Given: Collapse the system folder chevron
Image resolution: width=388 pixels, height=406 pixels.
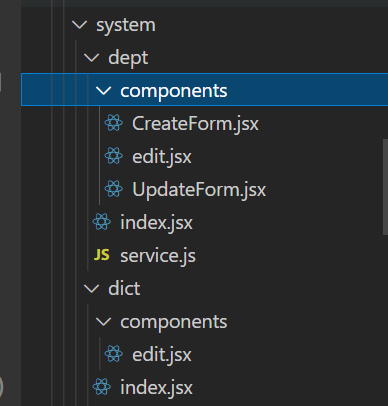Looking at the screenshot, I should click(x=79, y=25).
